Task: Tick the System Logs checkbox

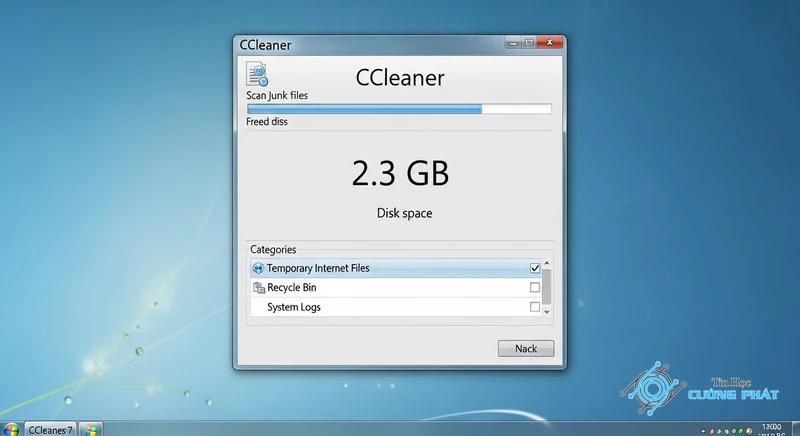Action: pos(535,307)
